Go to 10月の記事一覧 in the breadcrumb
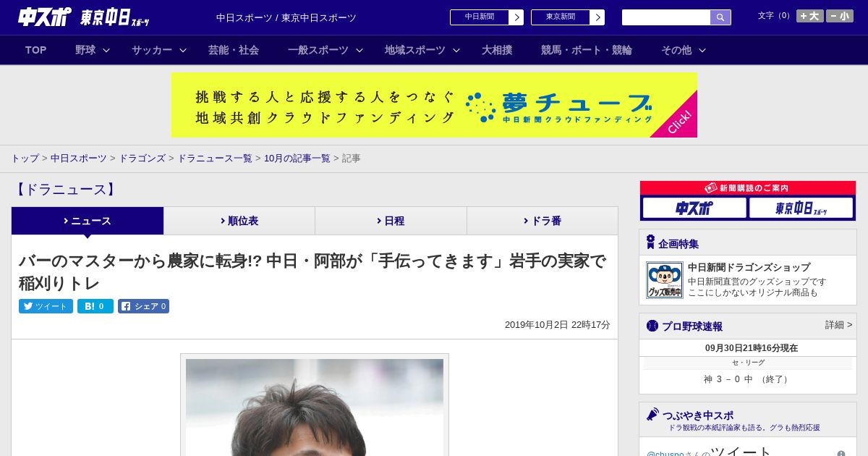The height and width of the screenshot is (456, 868). click(297, 158)
